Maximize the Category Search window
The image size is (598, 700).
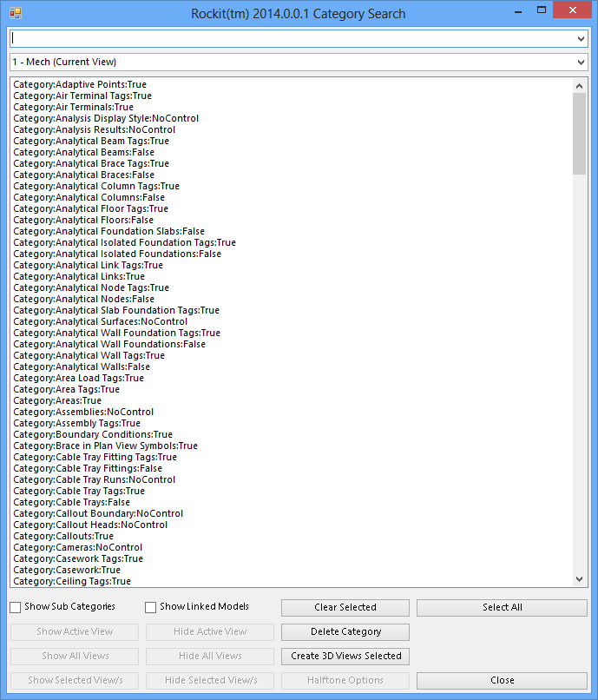pyautogui.click(x=542, y=10)
